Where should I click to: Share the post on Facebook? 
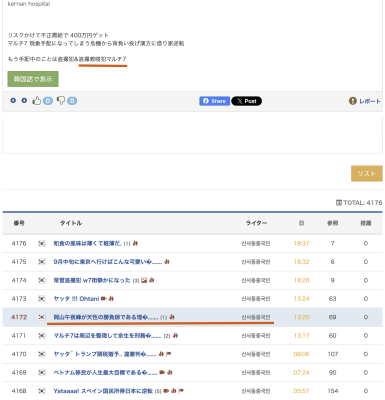(214, 101)
